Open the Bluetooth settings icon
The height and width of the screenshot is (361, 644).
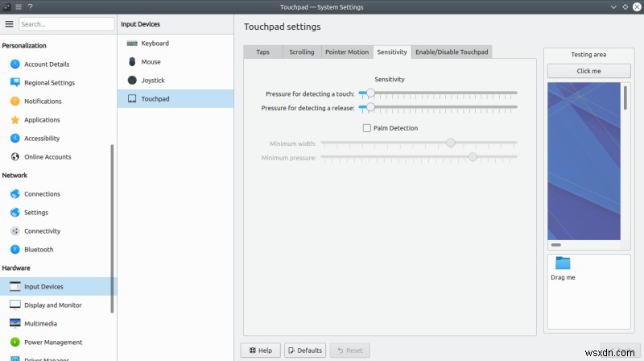[x=15, y=250]
